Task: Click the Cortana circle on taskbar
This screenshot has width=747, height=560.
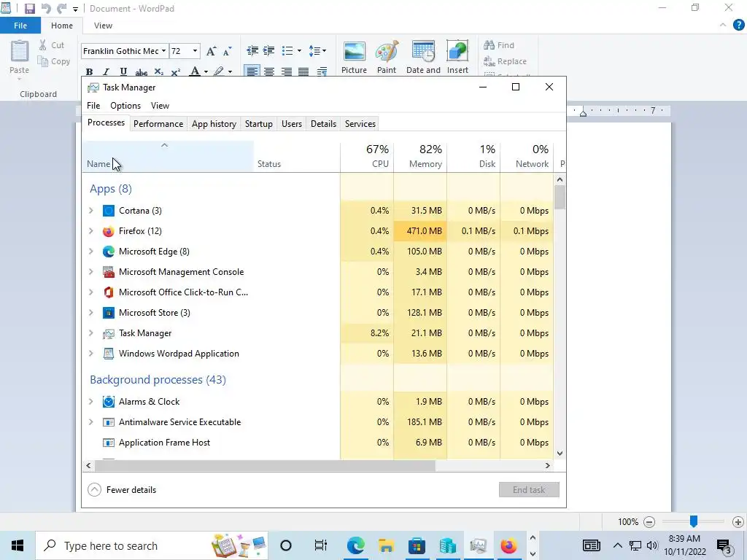Action: tap(286, 545)
